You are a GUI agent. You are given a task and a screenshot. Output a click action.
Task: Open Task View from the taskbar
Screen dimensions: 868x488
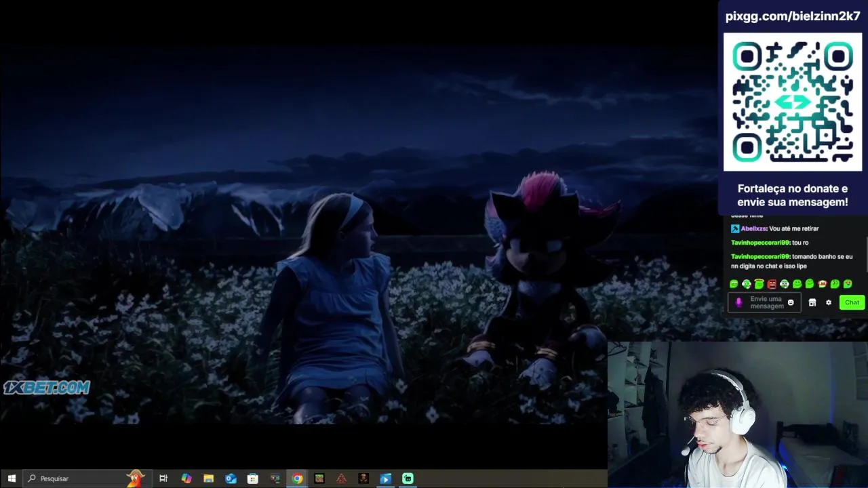click(163, 479)
